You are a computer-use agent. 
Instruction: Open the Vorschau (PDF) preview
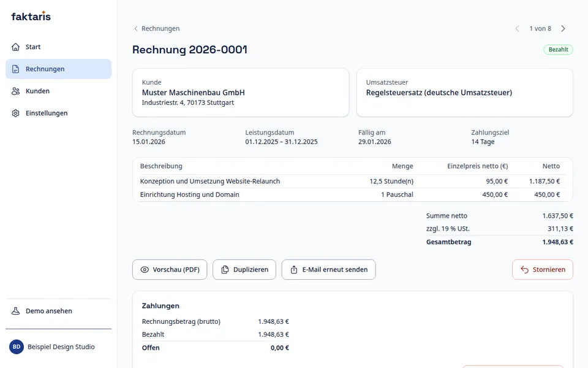click(170, 270)
